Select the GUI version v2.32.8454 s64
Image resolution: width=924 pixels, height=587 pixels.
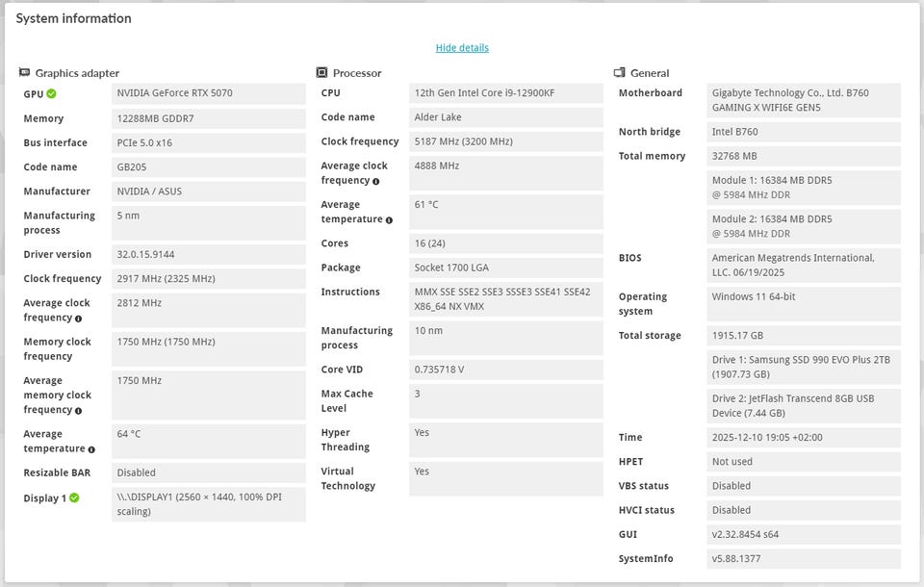point(804,534)
